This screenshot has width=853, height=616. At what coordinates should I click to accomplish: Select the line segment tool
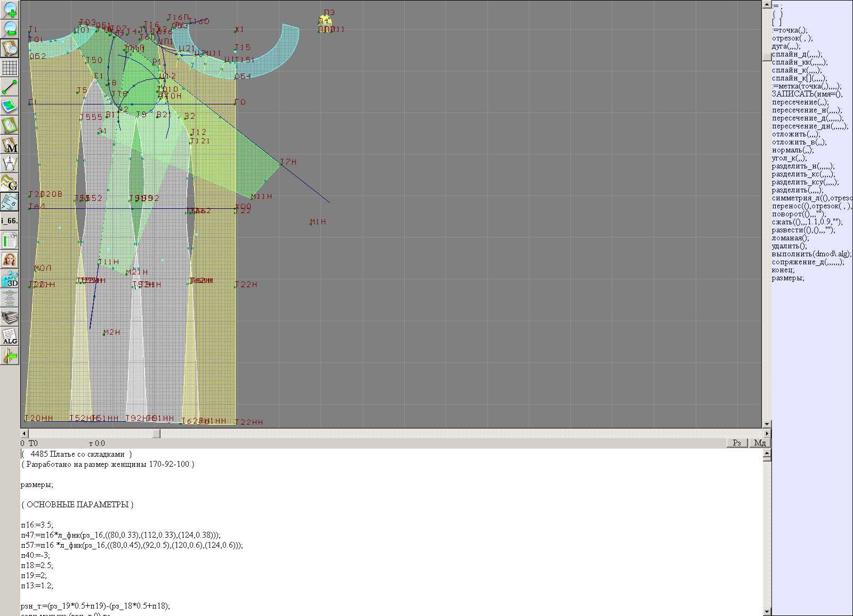tap(10, 87)
